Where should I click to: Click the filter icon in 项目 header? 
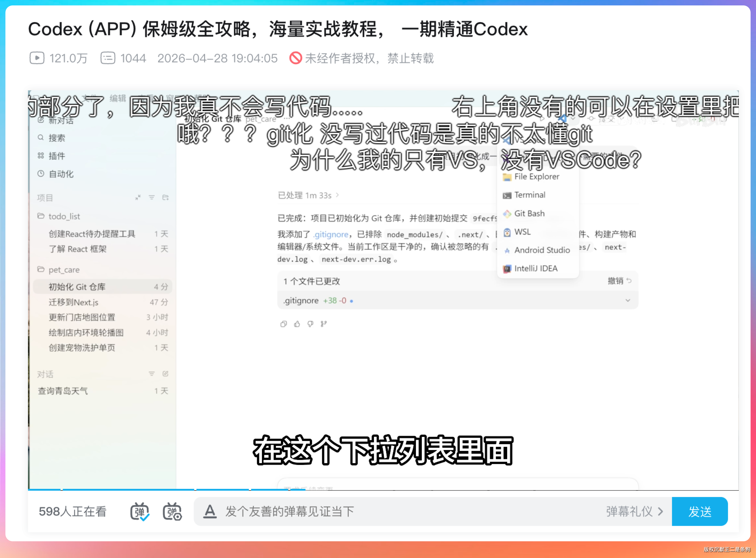(x=152, y=198)
